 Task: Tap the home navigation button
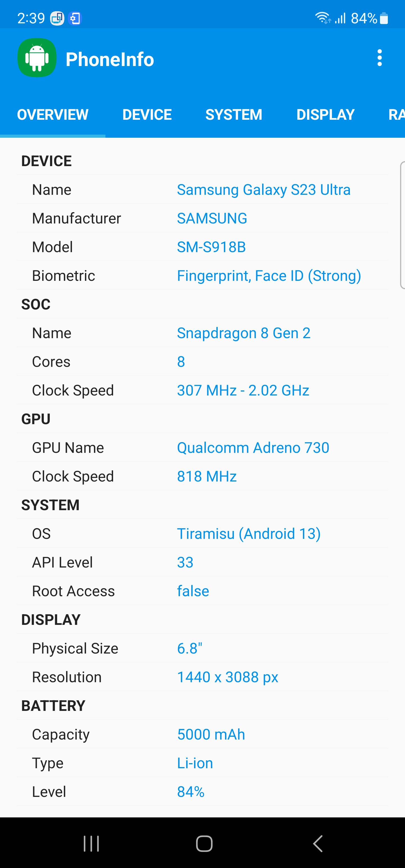tap(204, 843)
